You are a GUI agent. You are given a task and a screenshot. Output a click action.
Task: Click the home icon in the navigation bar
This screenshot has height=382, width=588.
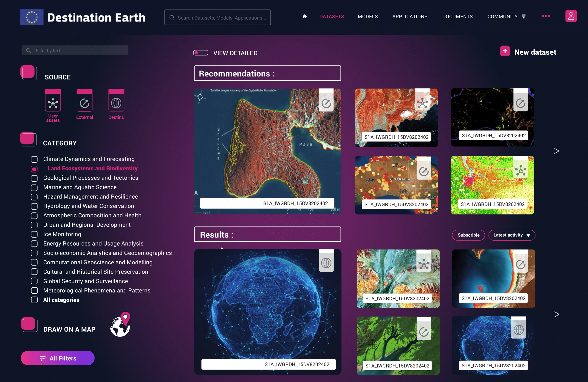click(305, 17)
